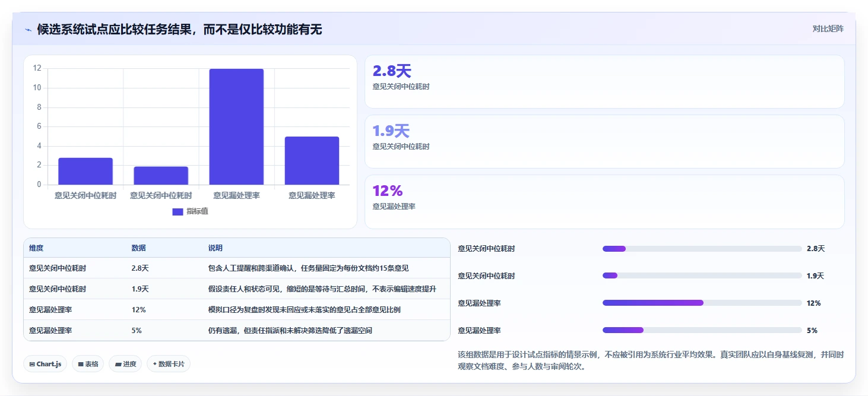Viewport: 868px width, 396px height.
Task: Click the 2.8天 progress bar
Action: (702, 249)
